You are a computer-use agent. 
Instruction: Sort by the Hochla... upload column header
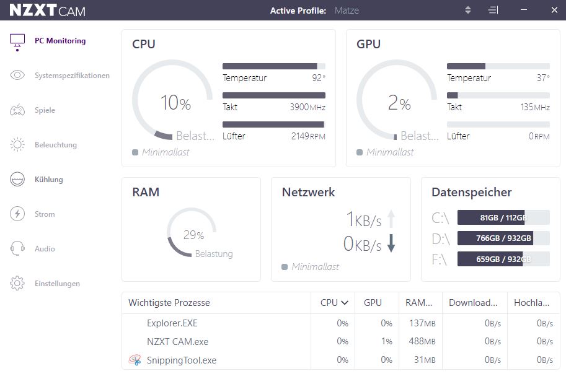pyautogui.click(x=532, y=303)
